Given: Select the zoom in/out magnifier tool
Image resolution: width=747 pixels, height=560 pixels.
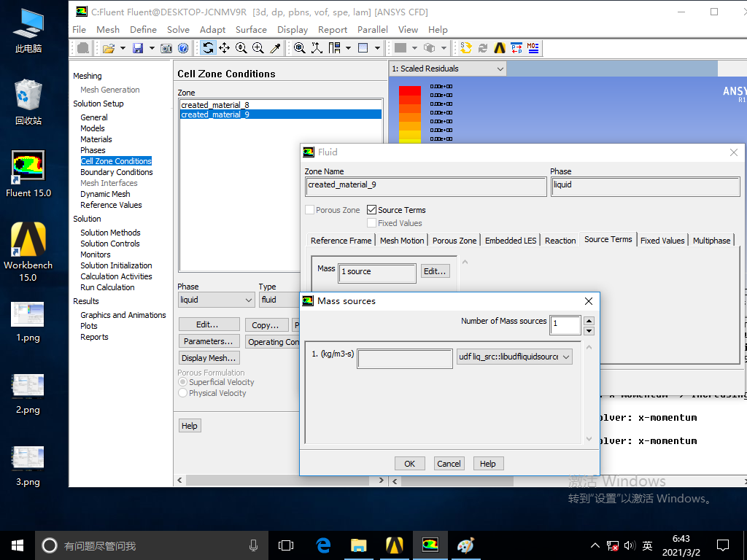Looking at the screenshot, I should pos(241,48).
